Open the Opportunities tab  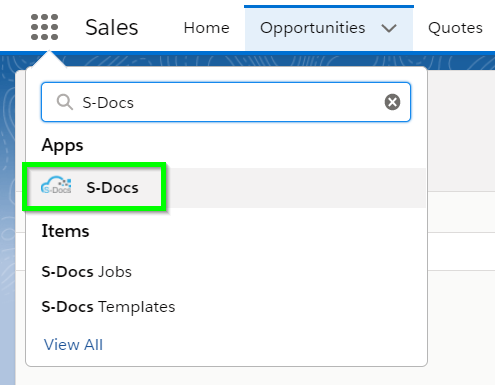(313, 28)
